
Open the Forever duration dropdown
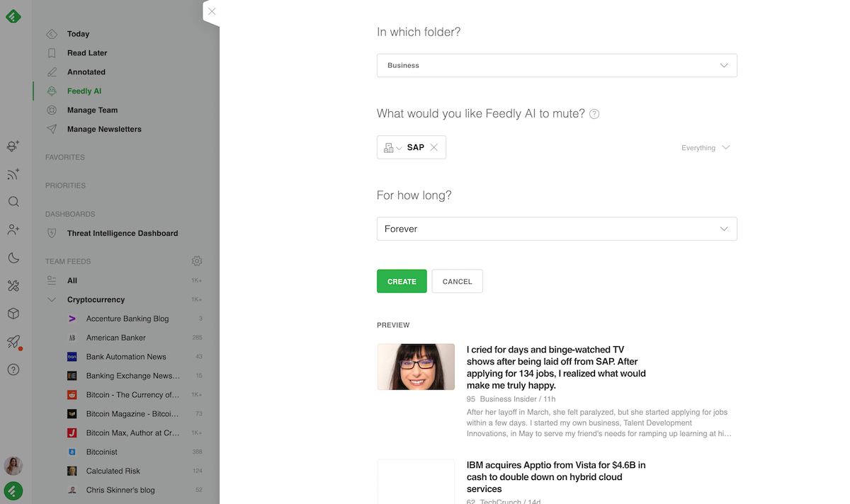[x=557, y=229]
